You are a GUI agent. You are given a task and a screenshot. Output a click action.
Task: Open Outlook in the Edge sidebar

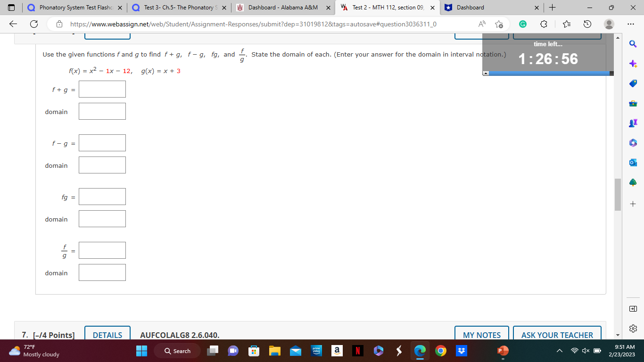(x=633, y=163)
